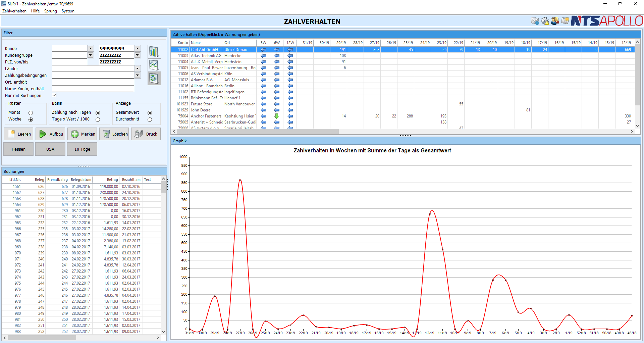Click the Merken button

(x=83, y=134)
